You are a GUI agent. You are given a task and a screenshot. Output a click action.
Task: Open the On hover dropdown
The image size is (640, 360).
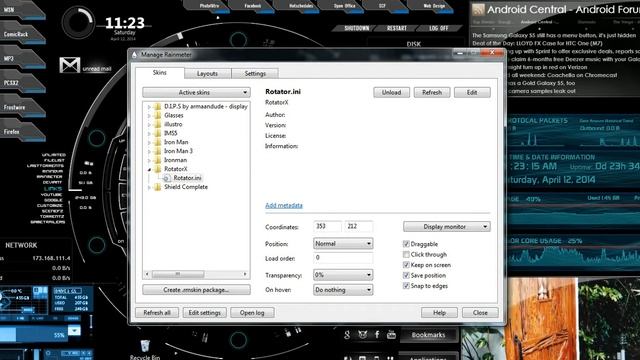pos(343,290)
